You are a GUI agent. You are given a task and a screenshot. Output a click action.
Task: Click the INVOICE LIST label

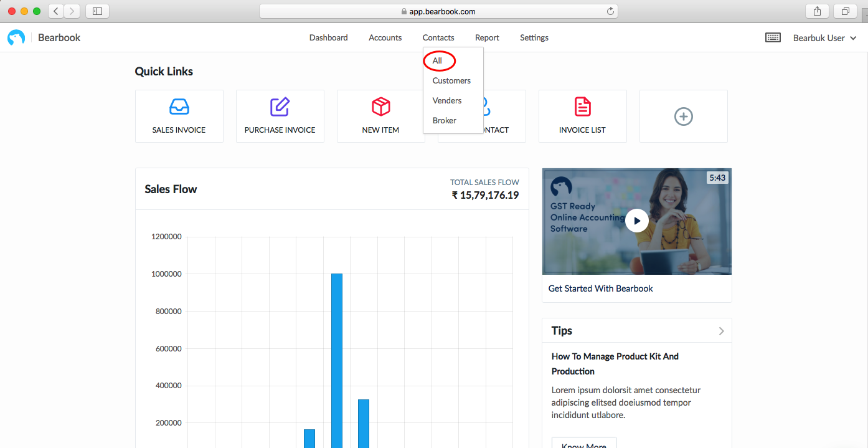coord(583,130)
